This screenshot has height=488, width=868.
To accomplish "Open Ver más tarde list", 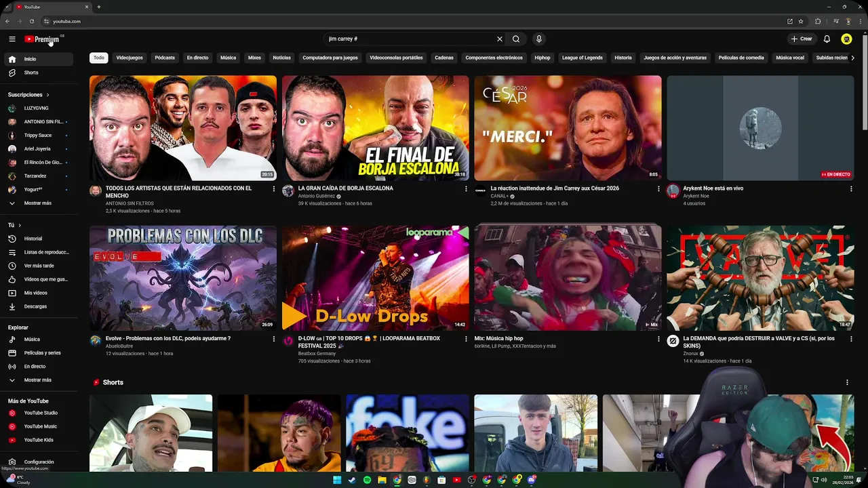I will point(37,266).
